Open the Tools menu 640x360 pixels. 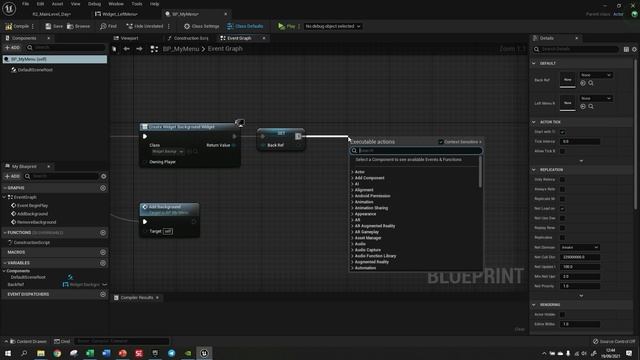137,4
